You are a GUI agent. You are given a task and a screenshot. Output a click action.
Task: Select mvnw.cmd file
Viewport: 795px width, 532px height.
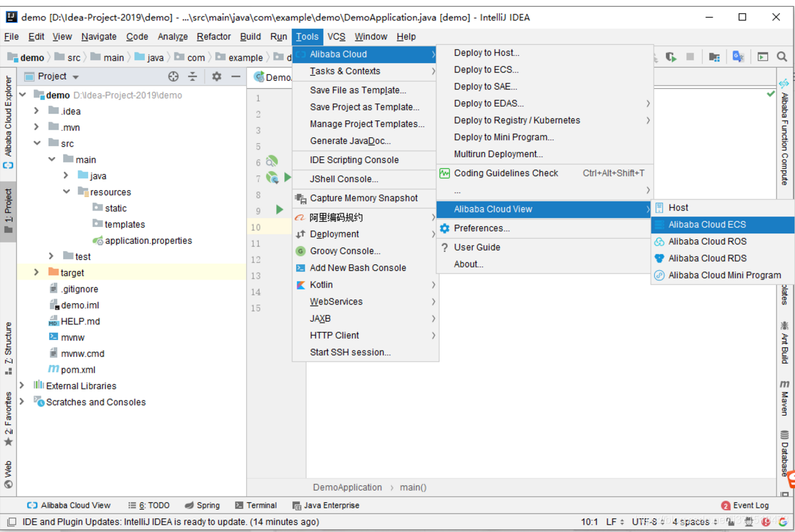coord(76,354)
